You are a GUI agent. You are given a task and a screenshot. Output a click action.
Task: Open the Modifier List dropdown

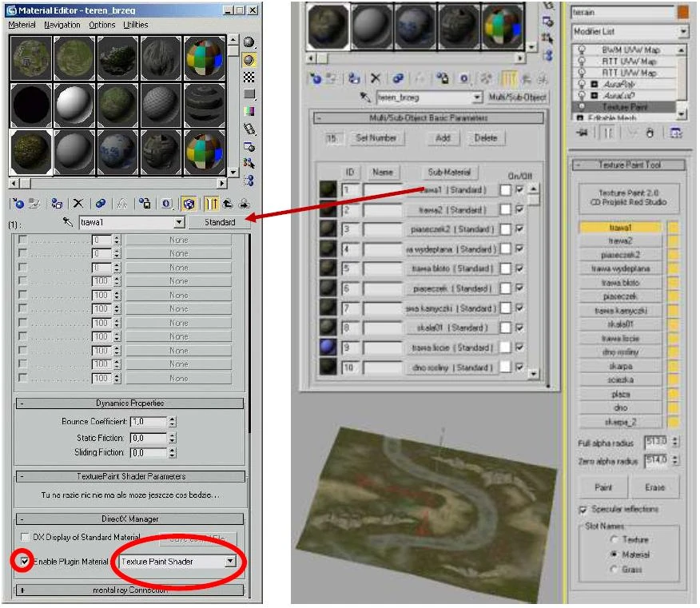tap(683, 31)
